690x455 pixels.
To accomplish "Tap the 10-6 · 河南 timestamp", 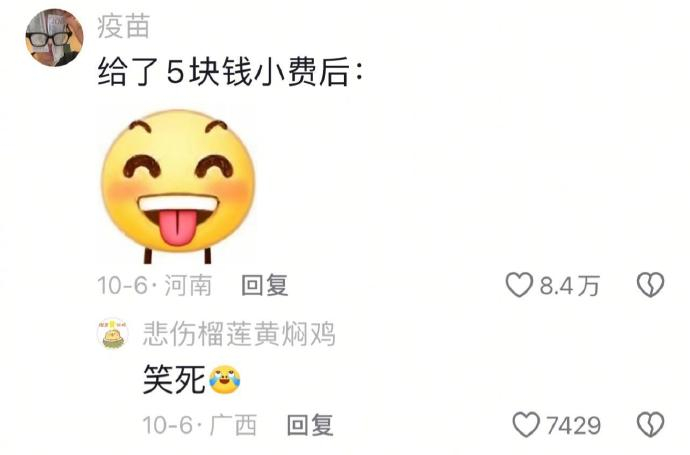I will coord(155,285).
